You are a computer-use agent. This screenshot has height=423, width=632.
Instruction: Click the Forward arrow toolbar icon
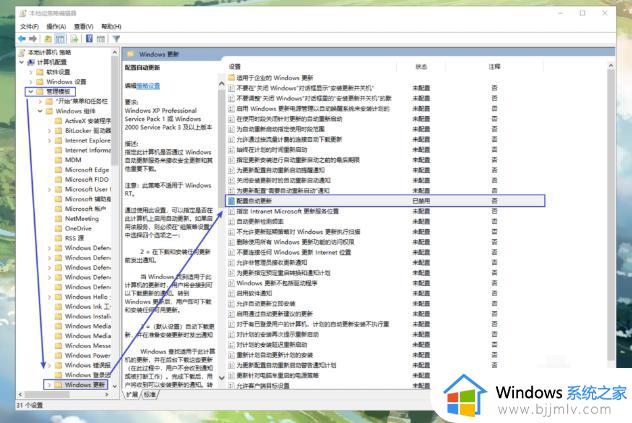point(33,39)
